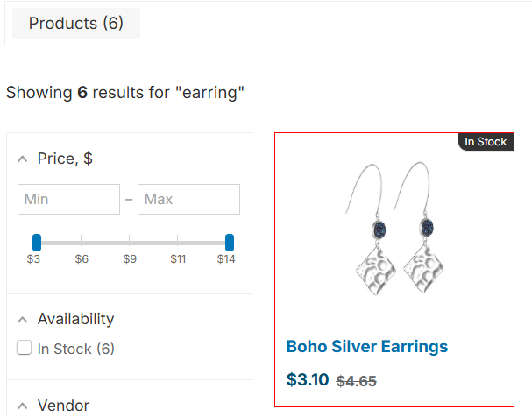The image size is (532, 417).
Task: Click the Vendor section heading
Action: click(x=63, y=406)
